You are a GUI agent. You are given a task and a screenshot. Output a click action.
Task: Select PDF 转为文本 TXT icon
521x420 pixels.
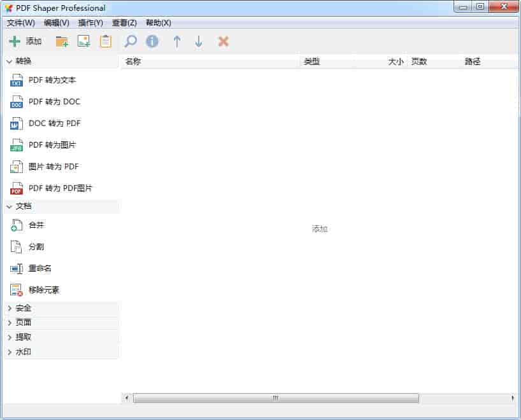click(17, 80)
